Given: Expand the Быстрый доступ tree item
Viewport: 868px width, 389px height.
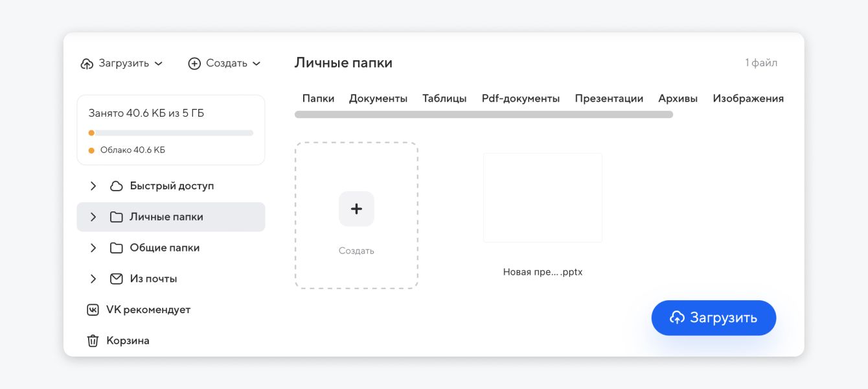Looking at the screenshot, I should coord(93,185).
